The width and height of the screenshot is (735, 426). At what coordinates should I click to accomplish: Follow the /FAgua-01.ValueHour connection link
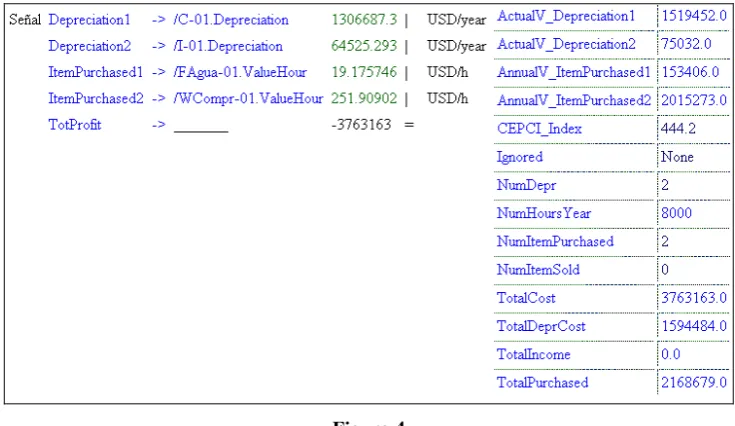pyautogui.click(x=240, y=73)
